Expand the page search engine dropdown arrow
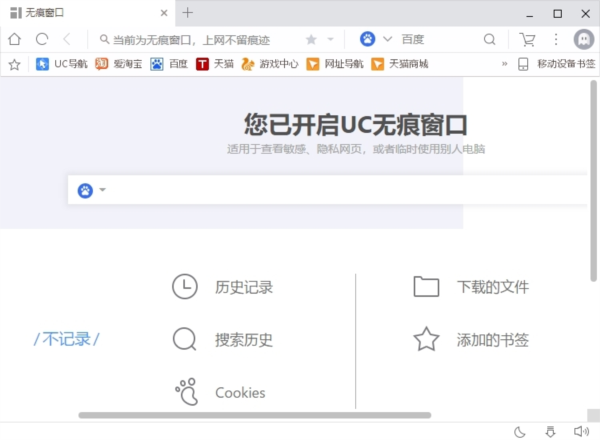 102,190
